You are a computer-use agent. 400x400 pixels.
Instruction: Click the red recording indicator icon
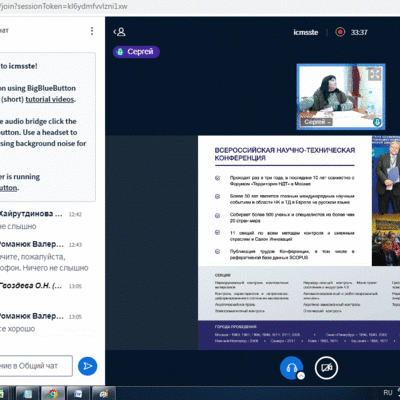(340, 32)
